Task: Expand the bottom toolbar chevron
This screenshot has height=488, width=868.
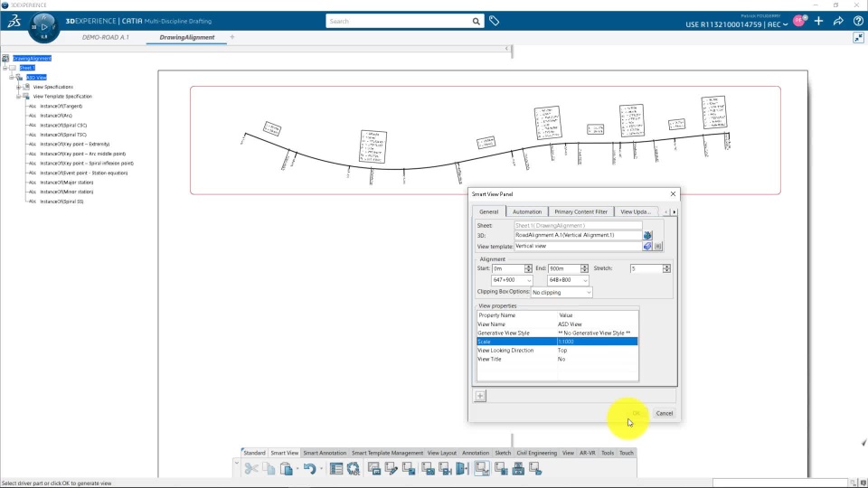Action: [x=236, y=463]
